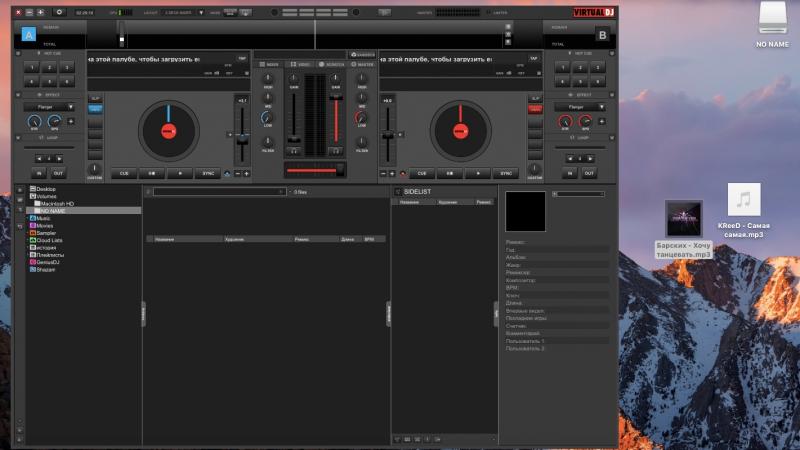Add effect slot plus on deck A

[70, 121]
